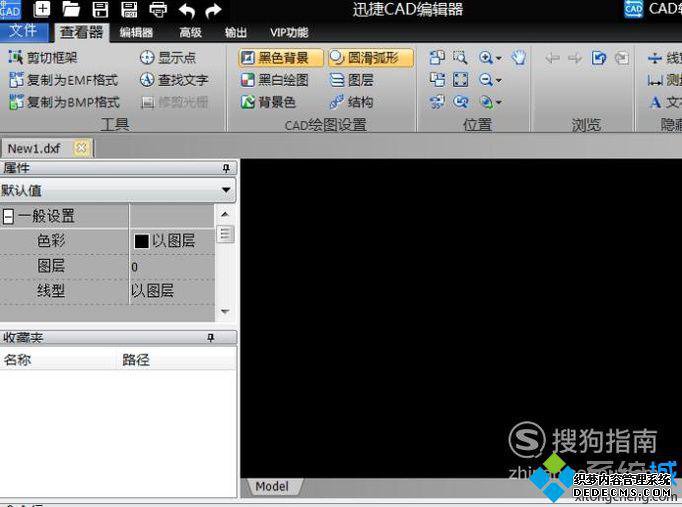Select the 显示点 show points tool

point(168,57)
